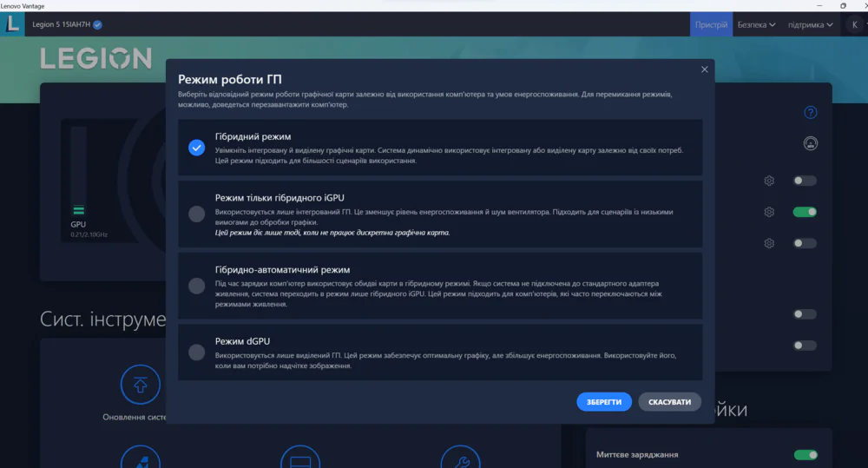The width and height of the screenshot is (868, 468).
Task: Choose the Гібридно-автоматичний режим radio button
Action: (x=196, y=286)
